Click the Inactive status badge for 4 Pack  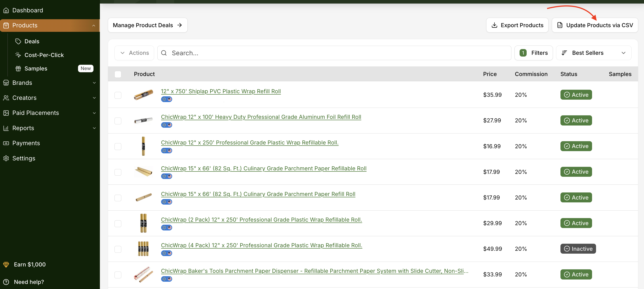click(578, 249)
